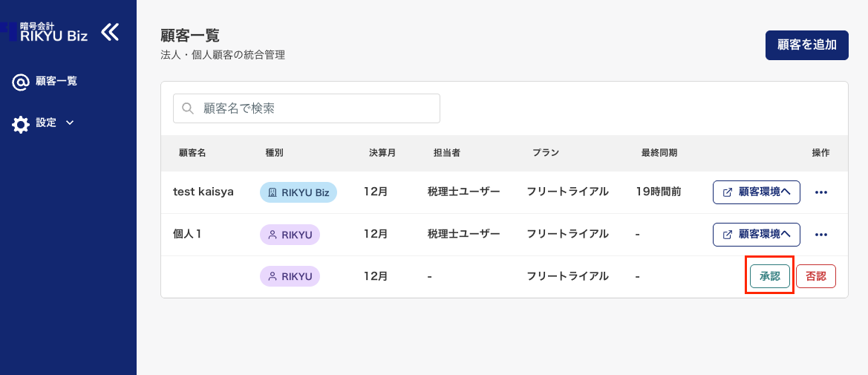The width and height of the screenshot is (868, 375).
Task: Click the RIKYU Biz badge on test kaisya
Action: 298,192
